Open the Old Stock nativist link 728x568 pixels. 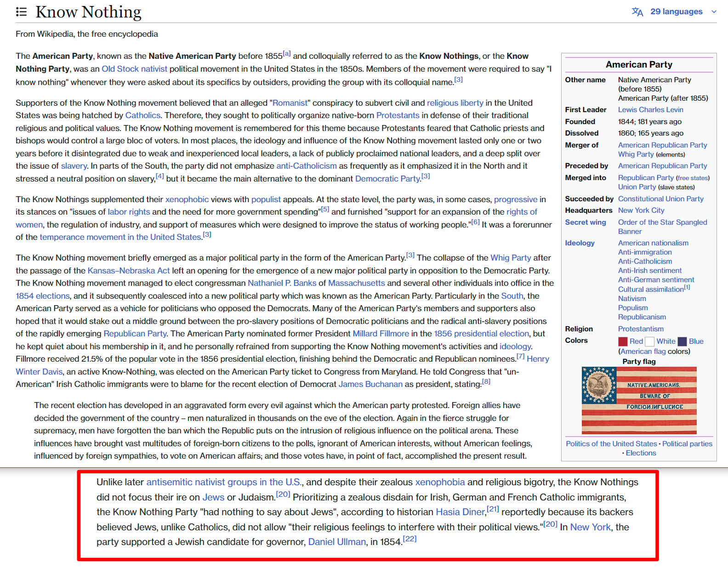pos(134,69)
